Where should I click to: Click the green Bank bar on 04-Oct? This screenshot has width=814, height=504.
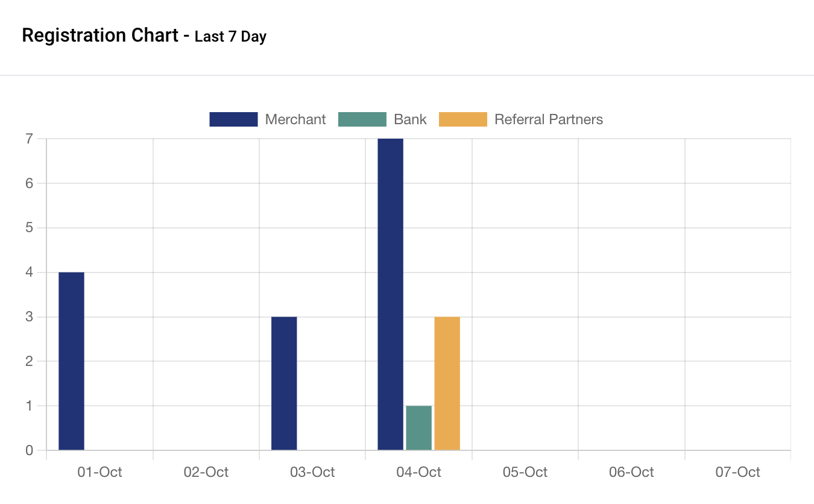tap(418, 428)
